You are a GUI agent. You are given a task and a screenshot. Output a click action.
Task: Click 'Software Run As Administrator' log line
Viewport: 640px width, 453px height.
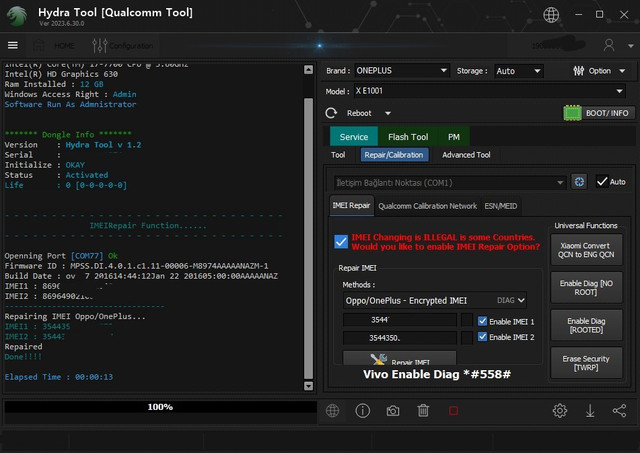click(x=70, y=104)
